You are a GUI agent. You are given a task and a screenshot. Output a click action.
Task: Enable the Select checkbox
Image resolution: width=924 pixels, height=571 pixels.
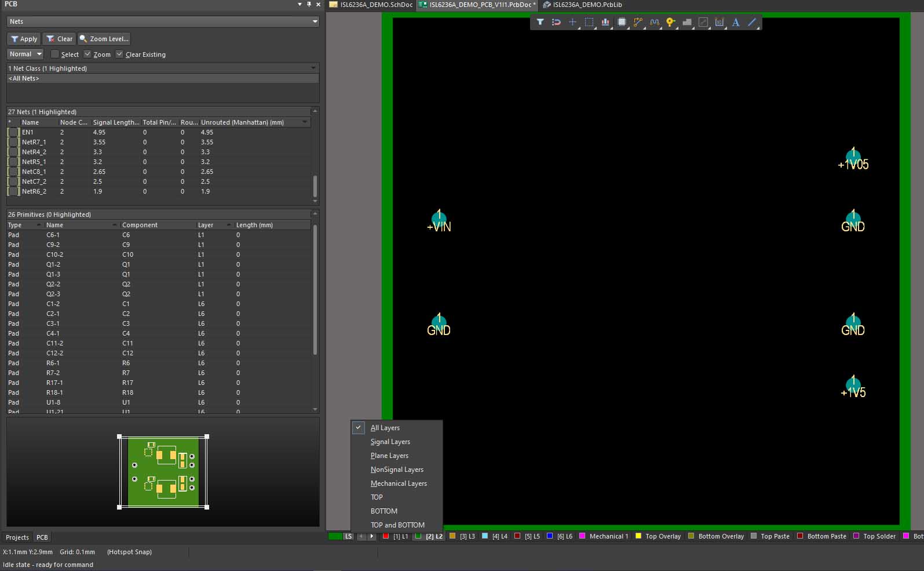(55, 54)
